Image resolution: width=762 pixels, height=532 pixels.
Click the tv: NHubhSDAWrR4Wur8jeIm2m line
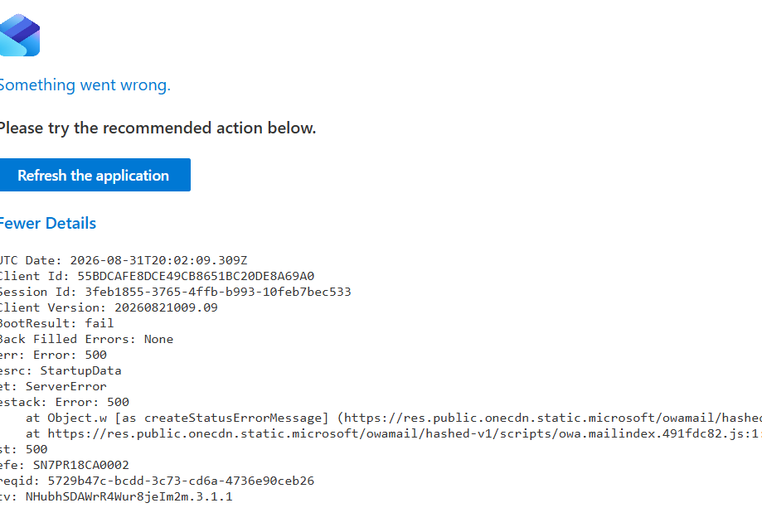[115, 496]
